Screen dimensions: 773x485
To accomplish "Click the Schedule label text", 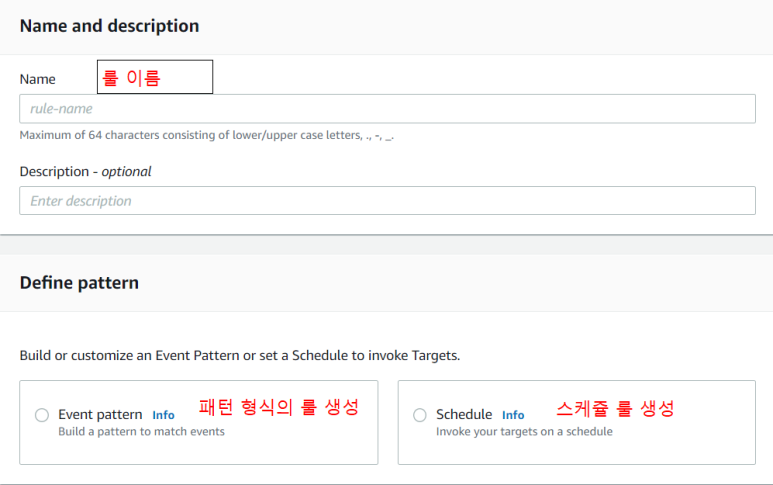I will tap(464, 415).
